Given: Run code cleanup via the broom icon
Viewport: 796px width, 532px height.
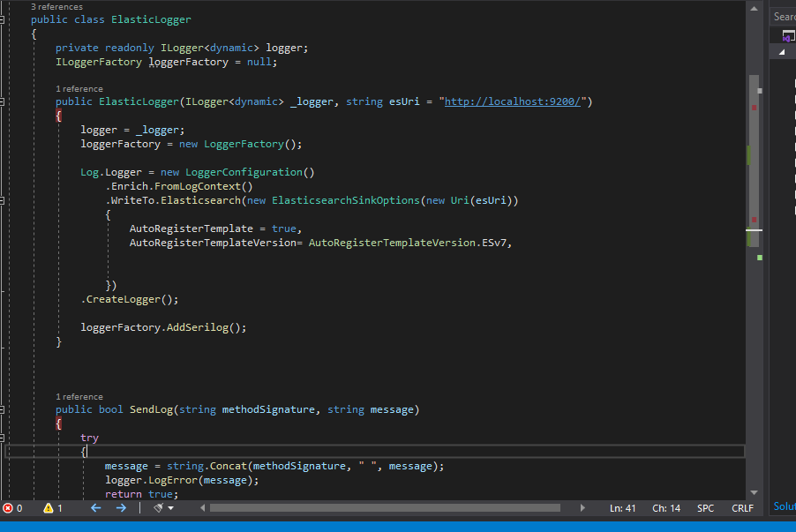Looking at the screenshot, I should tap(158, 508).
